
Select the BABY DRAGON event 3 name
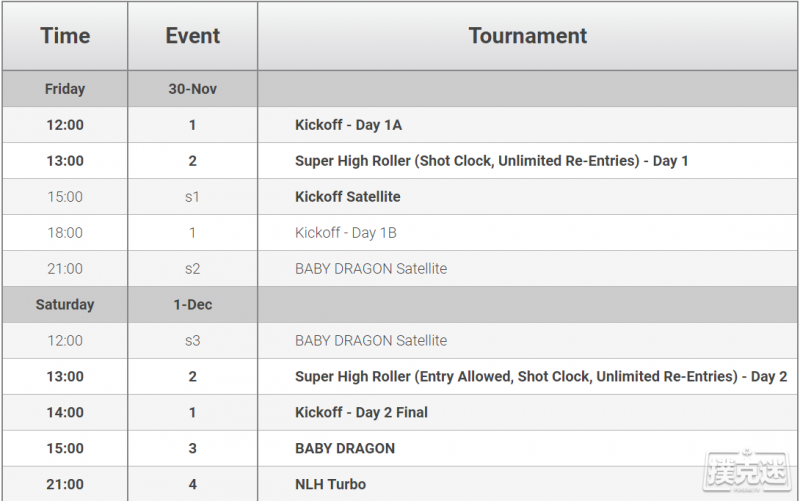[345, 448]
